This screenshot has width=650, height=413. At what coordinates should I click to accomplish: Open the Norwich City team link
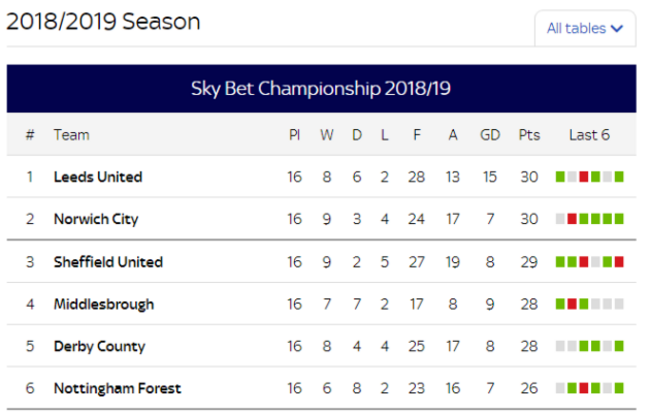coord(96,219)
